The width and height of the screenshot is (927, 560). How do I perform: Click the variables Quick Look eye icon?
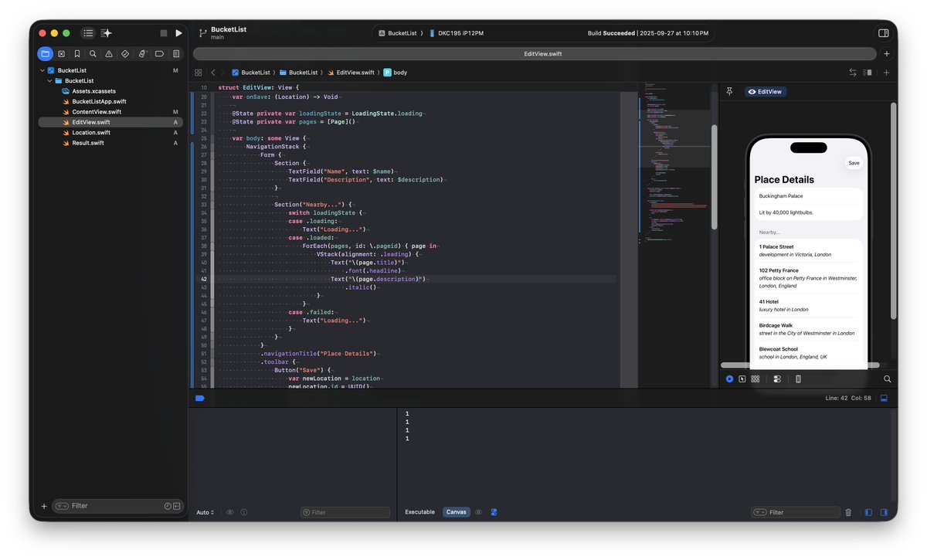pyautogui.click(x=229, y=512)
